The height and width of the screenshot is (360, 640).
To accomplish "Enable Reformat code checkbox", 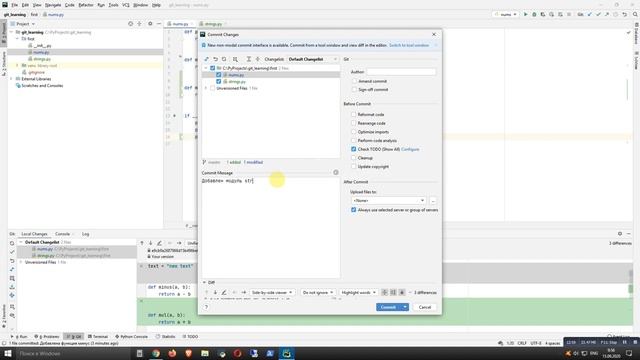I will coord(354,114).
